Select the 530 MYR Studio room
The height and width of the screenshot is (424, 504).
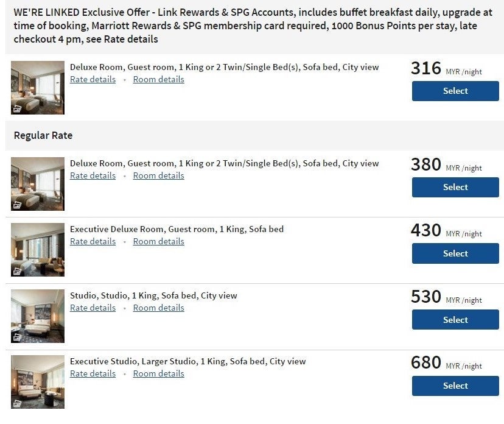pyautogui.click(x=455, y=320)
